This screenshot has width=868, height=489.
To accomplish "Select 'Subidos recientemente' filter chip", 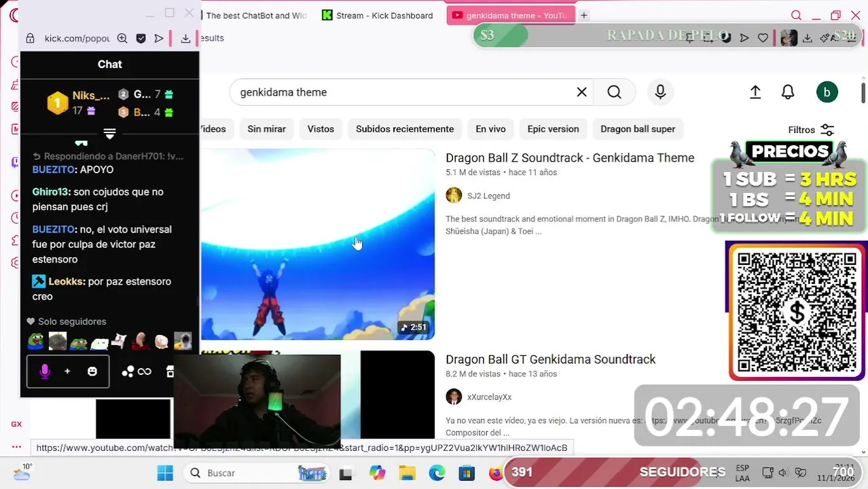I will pyautogui.click(x=405, y=129).
